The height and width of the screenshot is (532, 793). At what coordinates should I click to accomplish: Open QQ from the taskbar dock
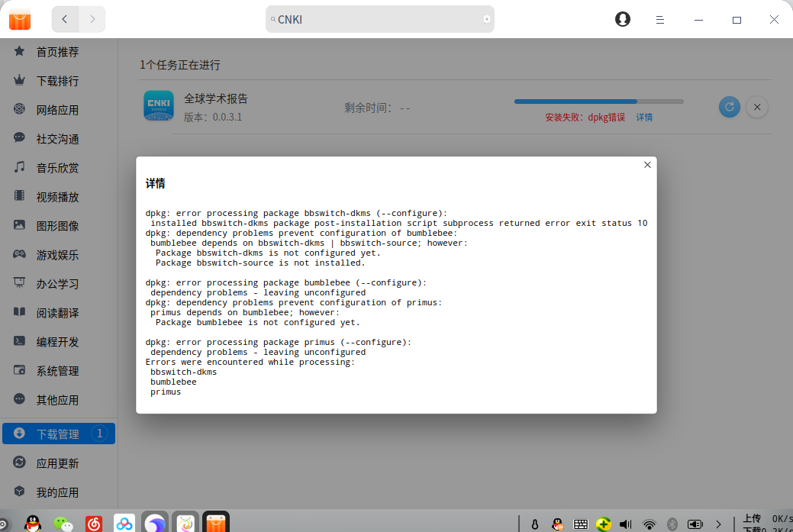click(x=33, y=524)
